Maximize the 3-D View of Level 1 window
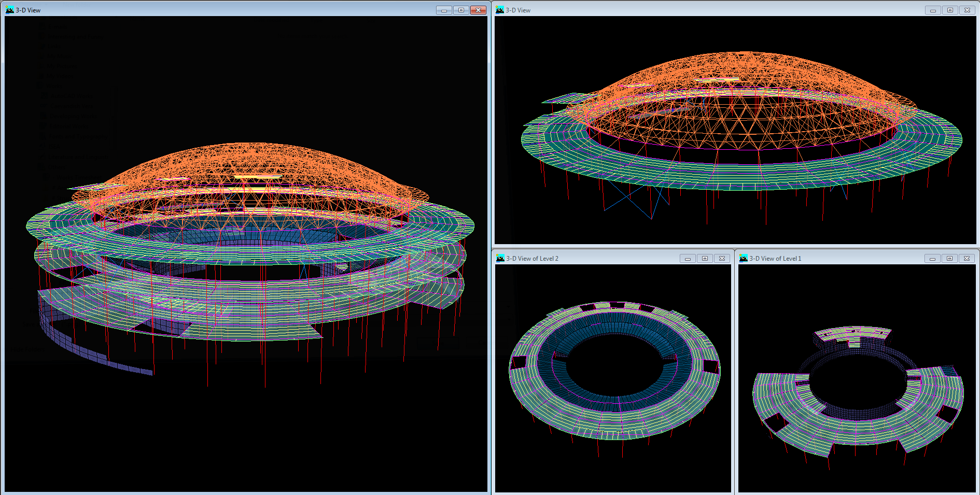This screenshot has height=495, width=980. coord(949,259)
